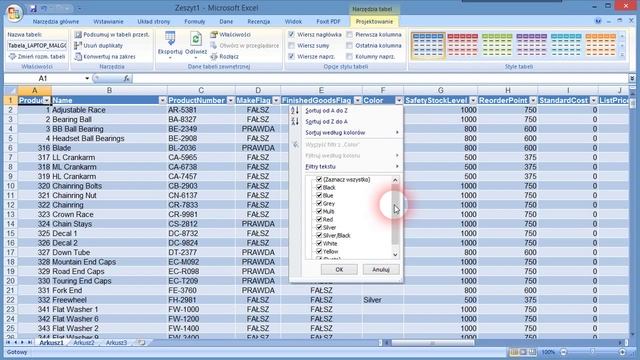This screenshot has height=360, width=640.
Task: Click table name input field
Action: tap(37, 46)
